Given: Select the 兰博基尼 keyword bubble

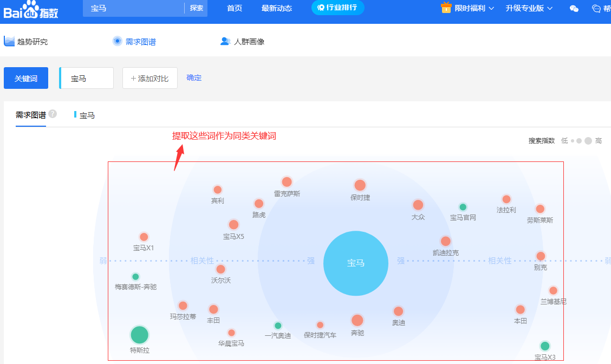Looking at the screenshot, I should pos(554,291).
